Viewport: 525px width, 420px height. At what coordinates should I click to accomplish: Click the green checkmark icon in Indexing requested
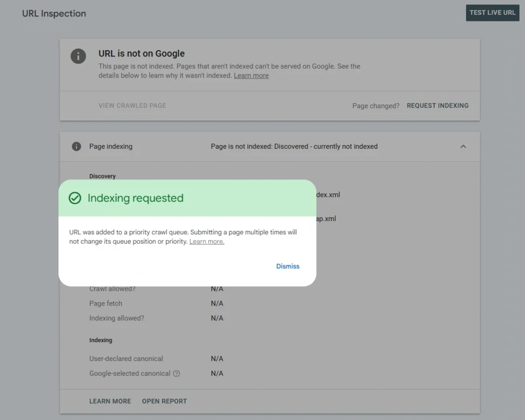coord(75,198)
